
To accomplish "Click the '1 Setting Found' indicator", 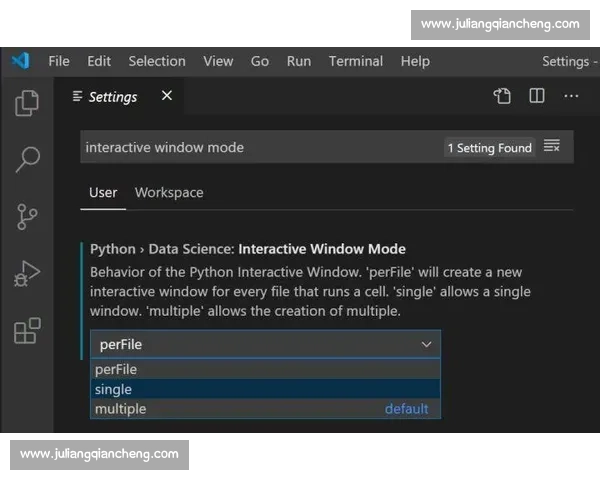I will click(x=489, y=148).
